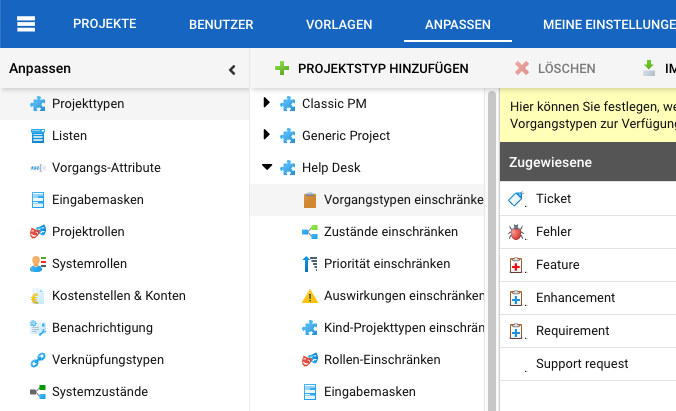Switch to the Projekte tab
Screen dimensions: 676x411
coord(104,24)
